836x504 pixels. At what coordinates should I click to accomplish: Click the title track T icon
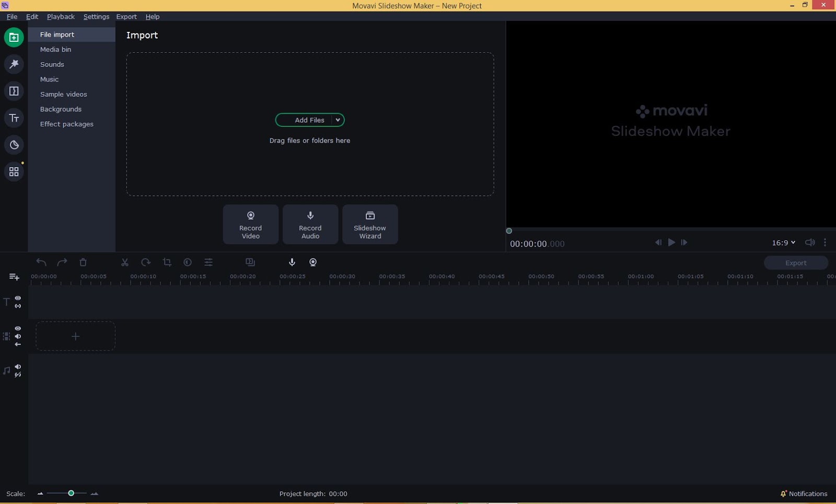tap(6, 302)
